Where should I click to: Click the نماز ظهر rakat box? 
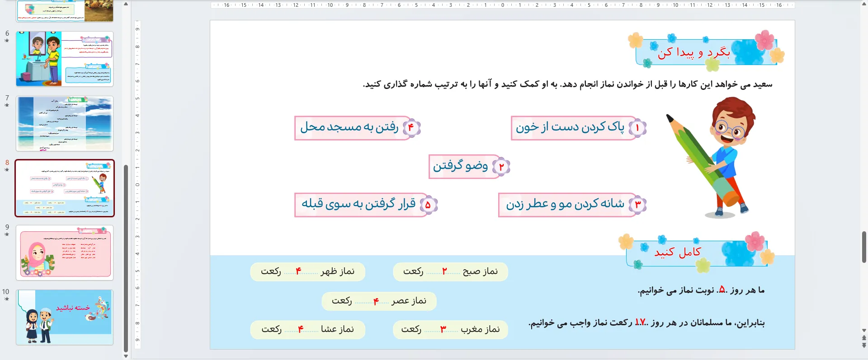click(307, 271)
